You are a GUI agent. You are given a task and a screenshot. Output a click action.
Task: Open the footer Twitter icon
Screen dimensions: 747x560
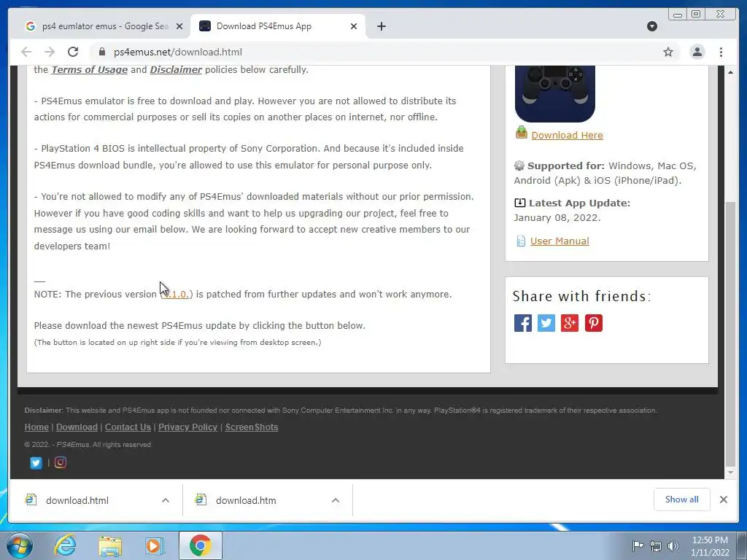click(x=36, y=462)
